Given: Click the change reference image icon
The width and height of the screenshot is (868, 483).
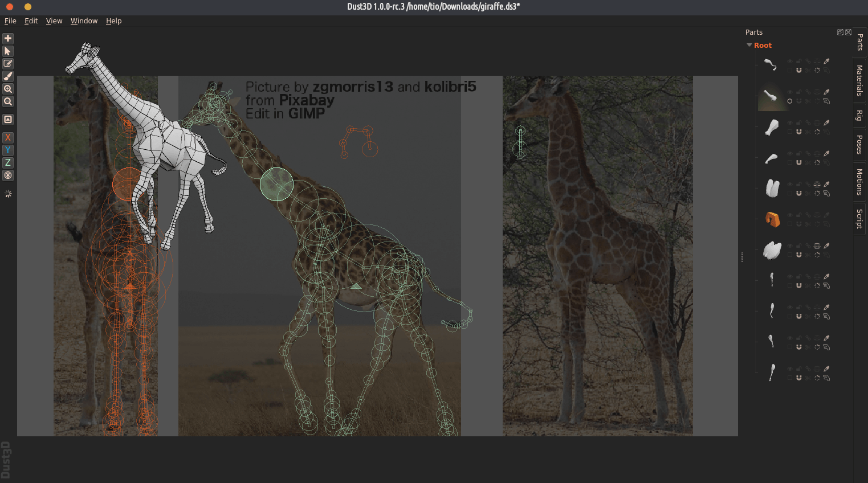Looking at the screenshot, I should 8,120.
